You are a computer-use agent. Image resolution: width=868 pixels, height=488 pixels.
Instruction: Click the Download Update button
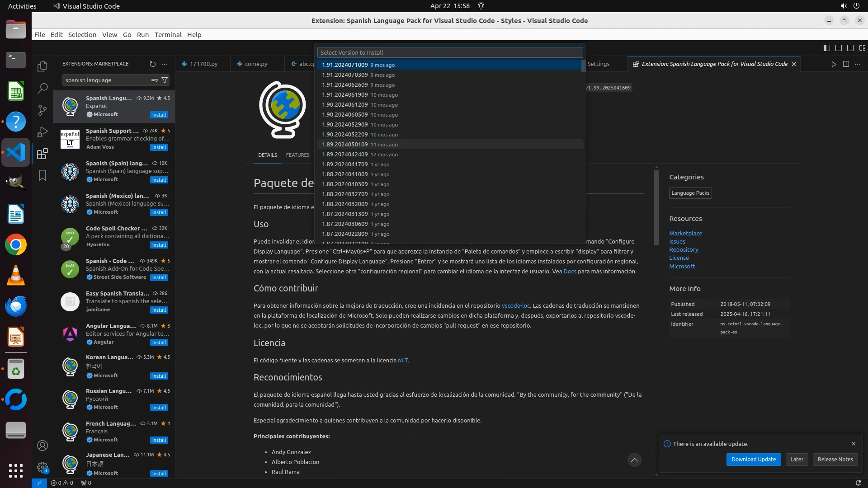[x=753, y=460]
